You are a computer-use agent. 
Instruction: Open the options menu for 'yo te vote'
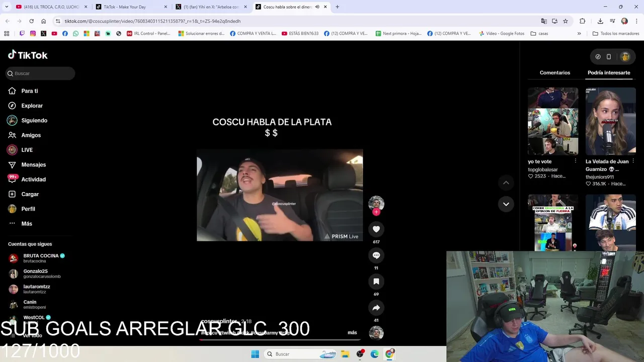click(576, 161)
